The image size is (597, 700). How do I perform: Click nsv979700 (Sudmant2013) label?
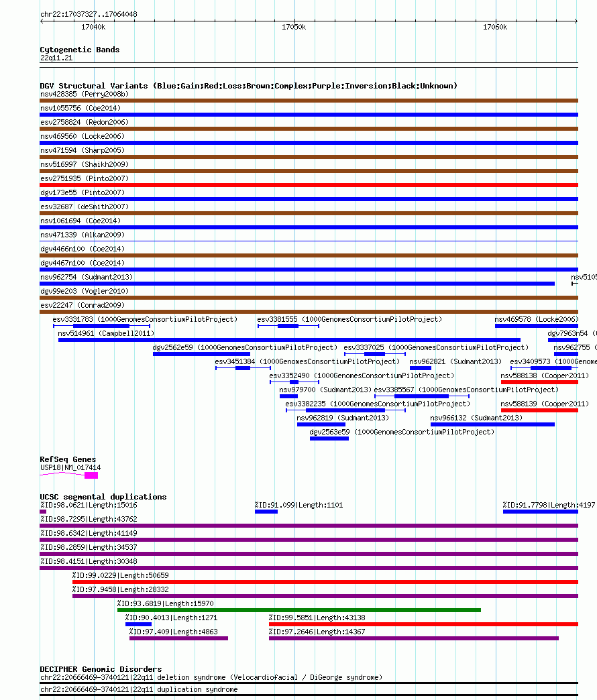pos(325,390)
